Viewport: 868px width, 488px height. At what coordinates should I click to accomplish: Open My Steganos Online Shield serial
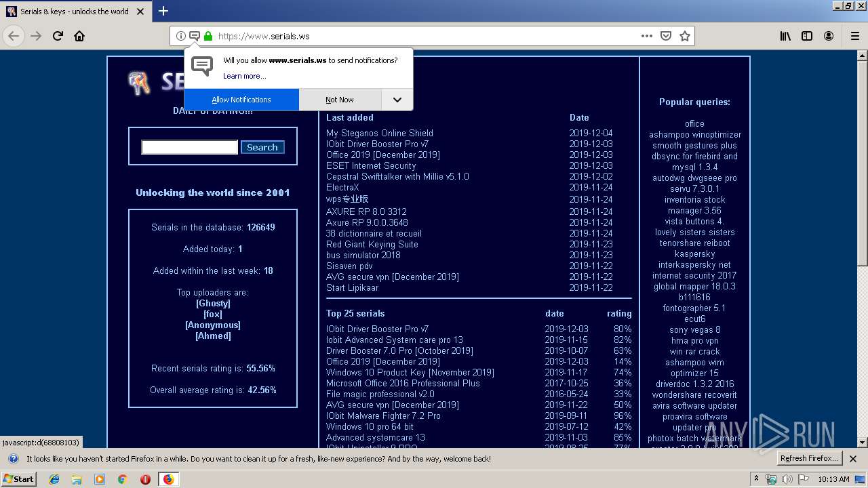click(x=380, y=133)
